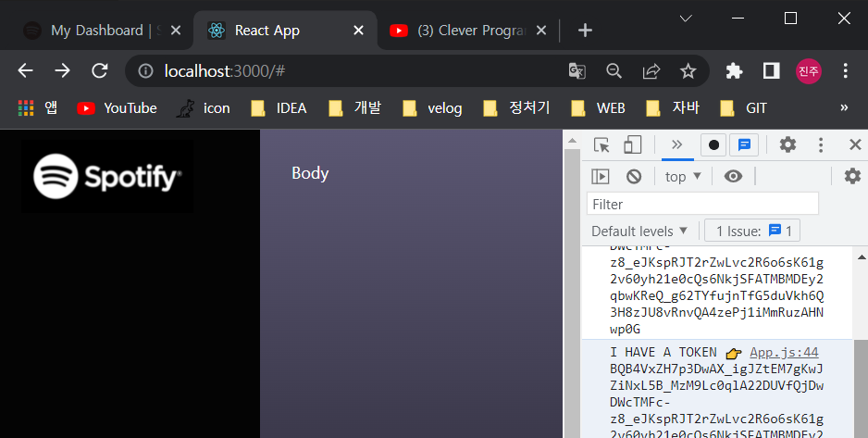The image size is (868, 438).
Task: Open the 개발 bookmark folder
Action: coord(354,107)
